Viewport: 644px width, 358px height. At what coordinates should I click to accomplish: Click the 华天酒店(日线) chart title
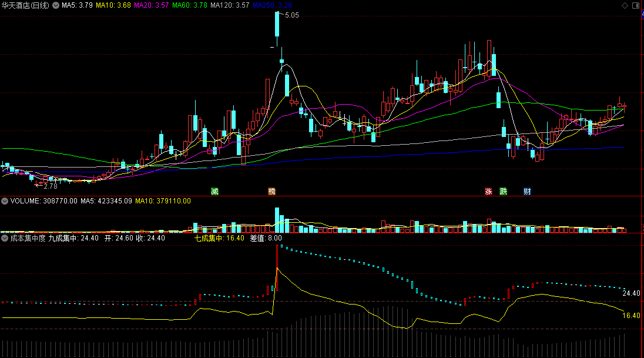(25, 5)
